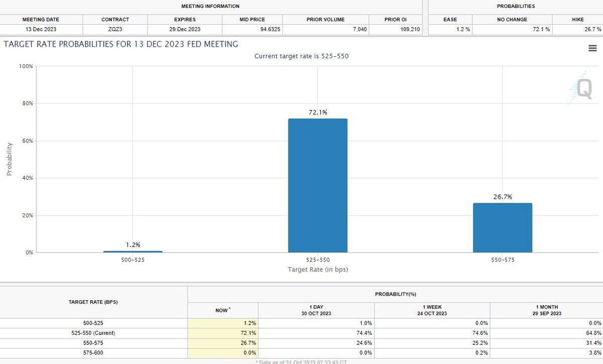Click the 525-550 (Current) table row label
603x364 pixels.
(93, 333)
